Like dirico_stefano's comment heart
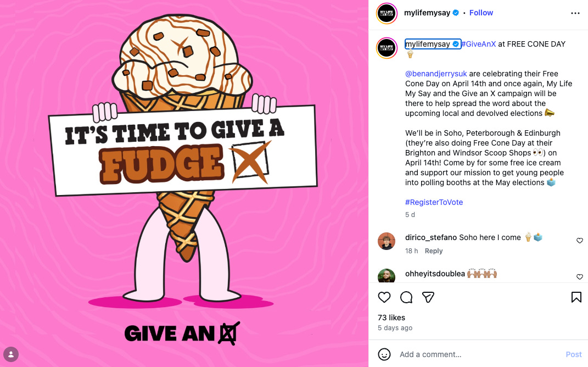Image resolution: width=588 pixels, height=367 pixels. [580, 241]
